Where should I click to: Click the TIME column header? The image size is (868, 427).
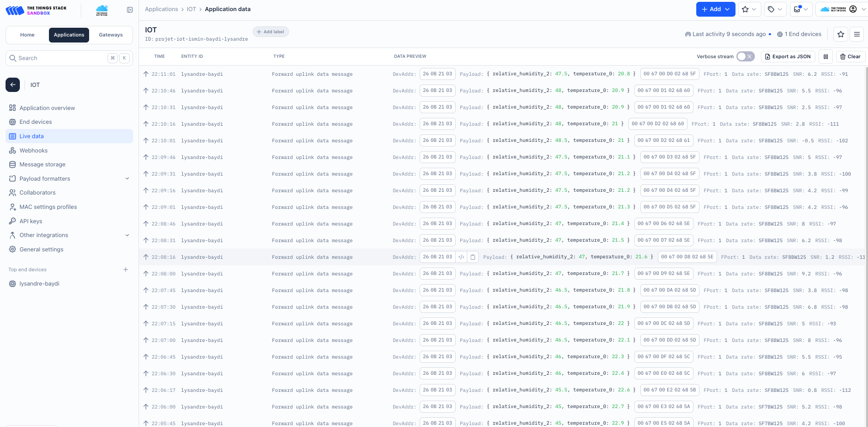coord(159,56)
